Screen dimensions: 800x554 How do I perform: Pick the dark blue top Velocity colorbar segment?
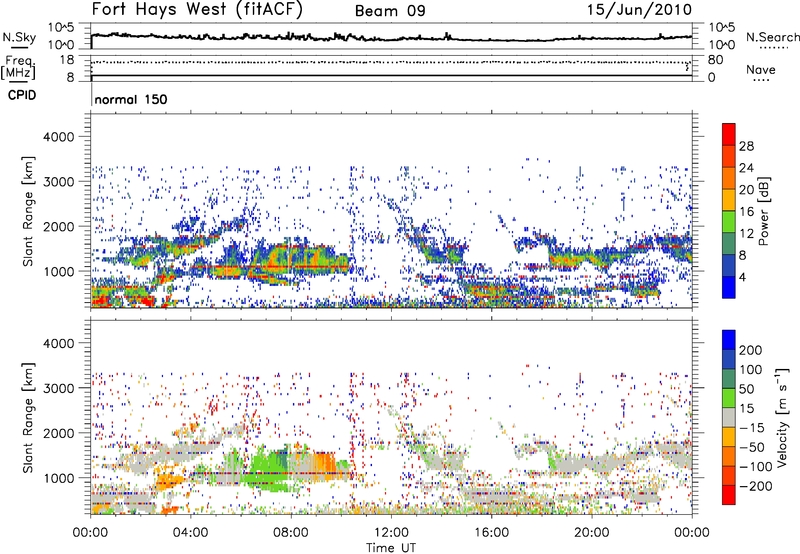pos(729,340)
